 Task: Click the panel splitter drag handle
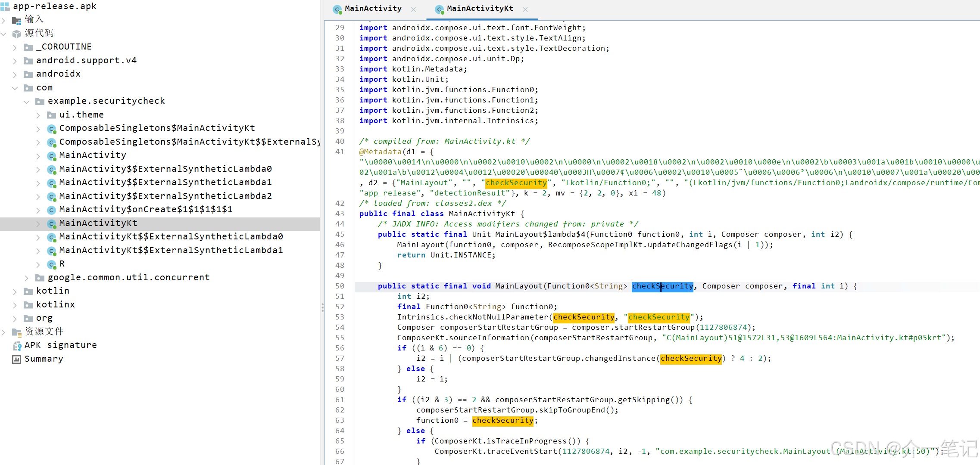click(322, 307)
